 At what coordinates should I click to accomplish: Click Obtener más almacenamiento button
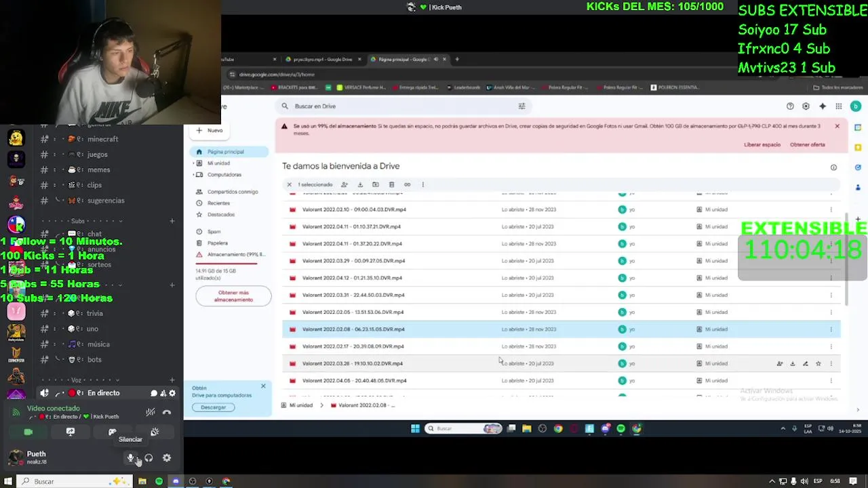233,296
